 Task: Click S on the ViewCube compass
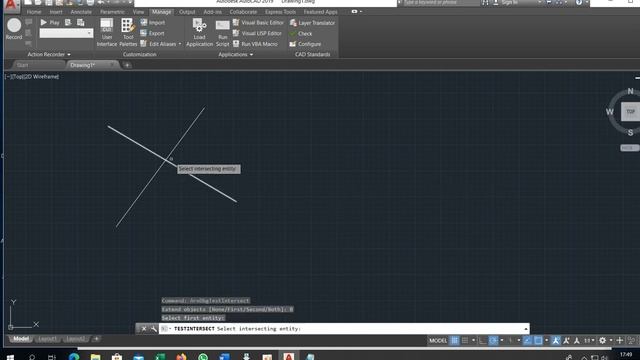click(x=630, y=132)
